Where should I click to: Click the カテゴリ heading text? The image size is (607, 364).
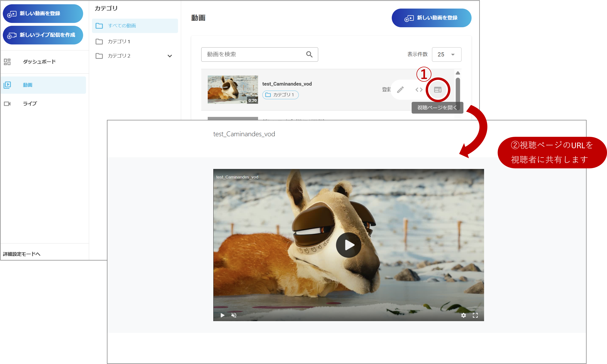point(106,8)
